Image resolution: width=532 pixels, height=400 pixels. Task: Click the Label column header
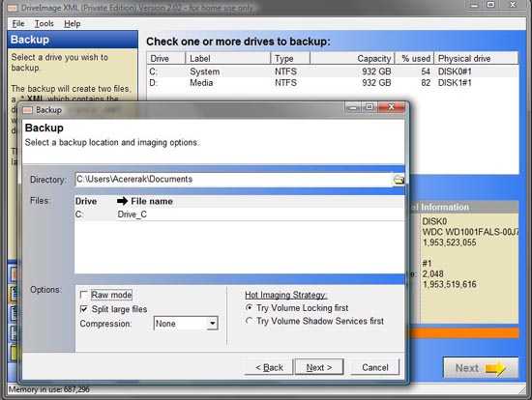[x=228, y=58]
